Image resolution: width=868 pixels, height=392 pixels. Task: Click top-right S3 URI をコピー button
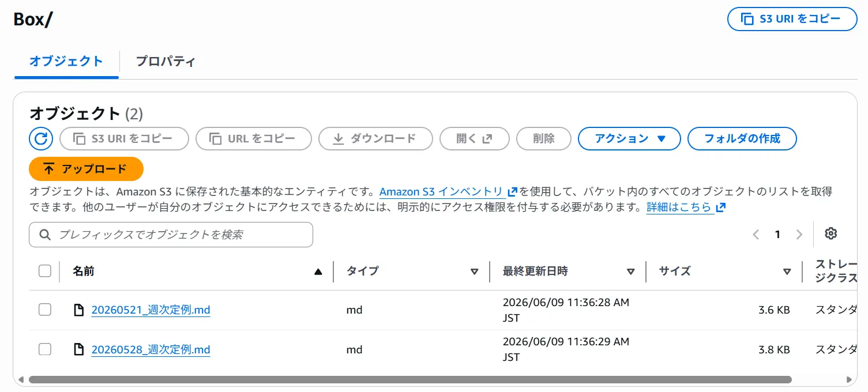click(792, 18)
